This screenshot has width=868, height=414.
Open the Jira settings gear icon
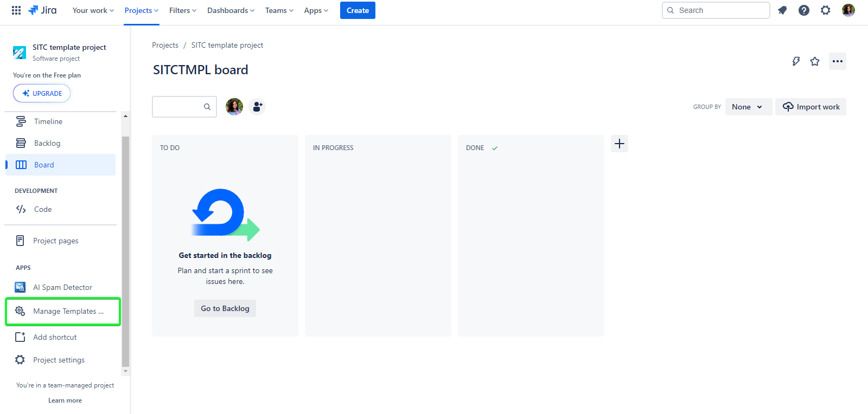(x=826, y=10)
